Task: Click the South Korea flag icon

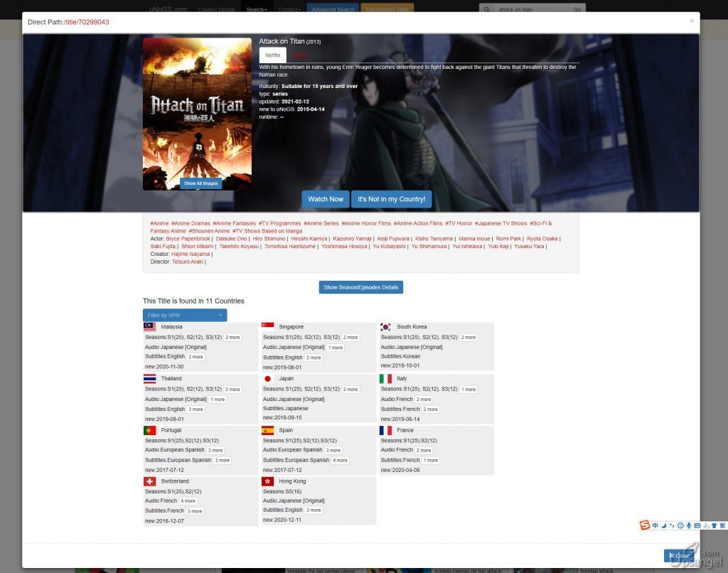Action: [x=385, y=326]
